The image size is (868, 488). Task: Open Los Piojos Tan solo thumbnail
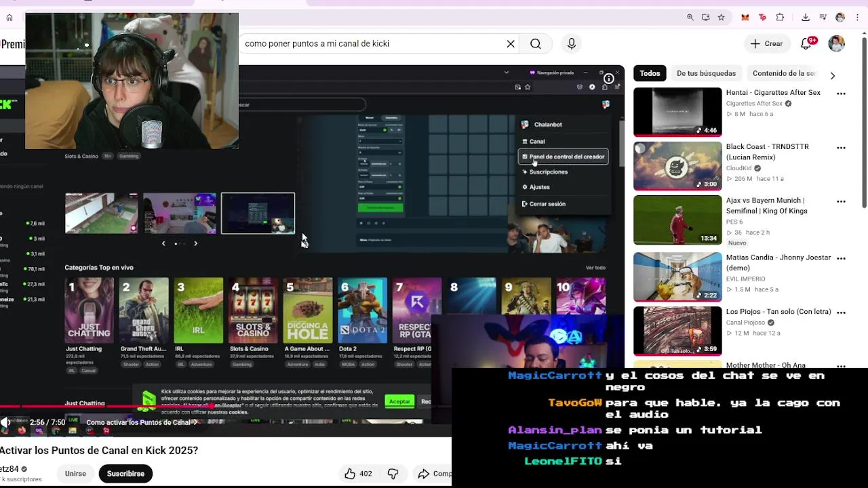pyautogui.click(x=677, y=331)
